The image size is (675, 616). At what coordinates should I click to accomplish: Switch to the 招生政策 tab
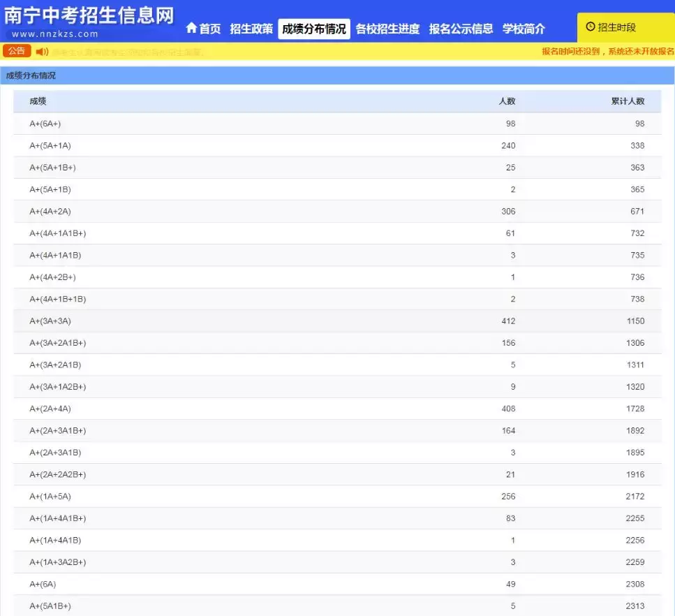coord(251,29)
